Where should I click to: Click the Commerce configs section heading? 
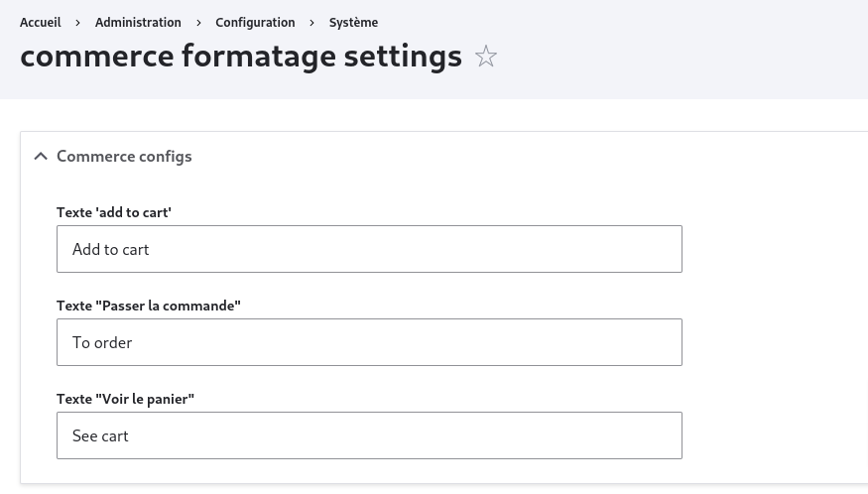[x=124, y=156]
